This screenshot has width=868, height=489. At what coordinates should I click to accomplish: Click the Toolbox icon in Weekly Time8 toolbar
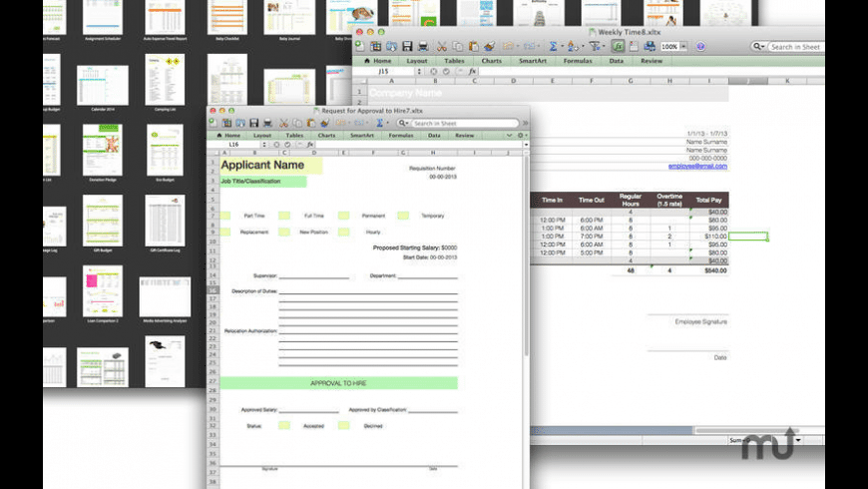pyautogui.click(x=634, y=47)
